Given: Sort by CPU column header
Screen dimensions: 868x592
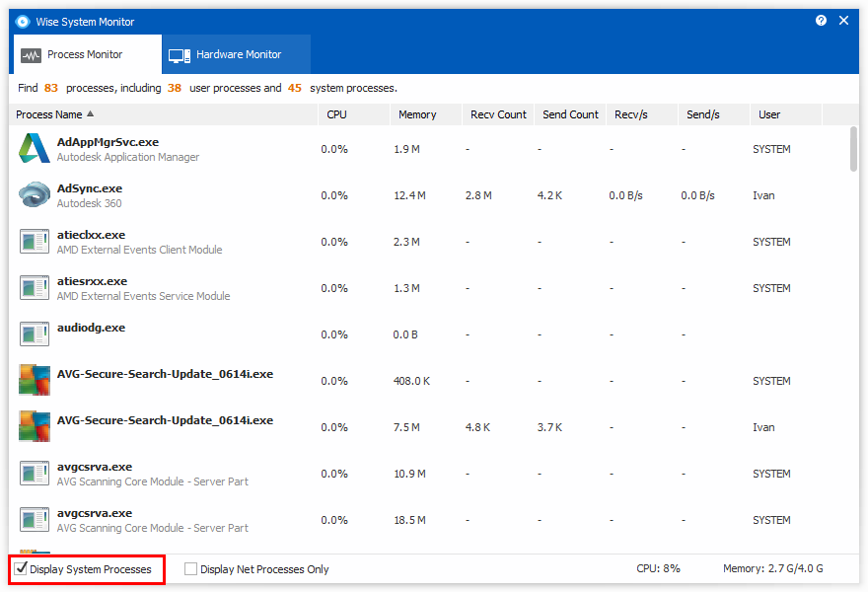Looking at the screenshot, I should point(354,114).
